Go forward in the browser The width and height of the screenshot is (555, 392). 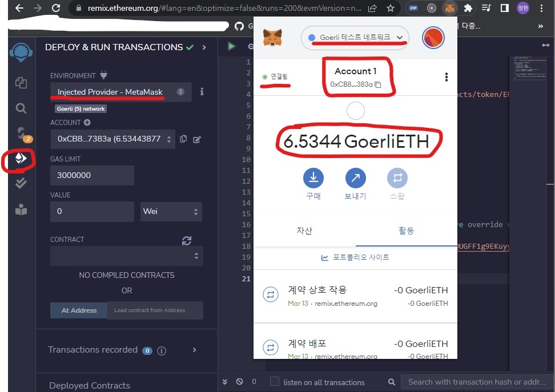[x=38, y=8]
